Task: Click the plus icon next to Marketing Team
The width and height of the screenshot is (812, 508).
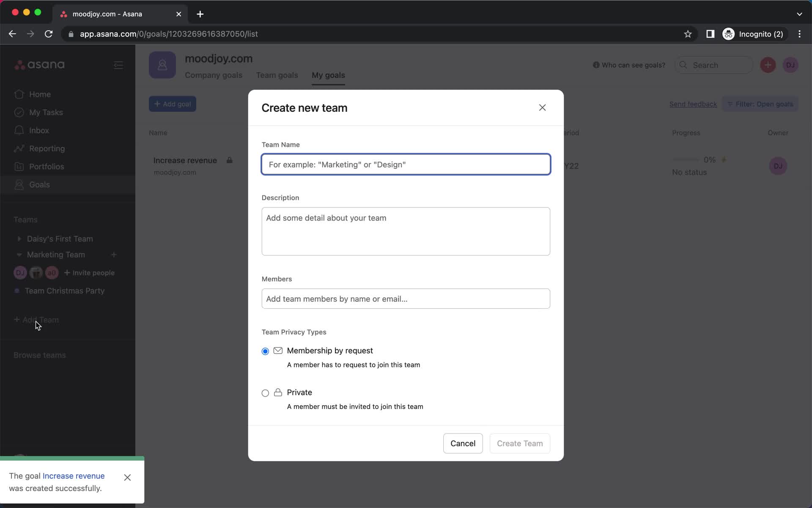Action: click(x=114, y=255)
